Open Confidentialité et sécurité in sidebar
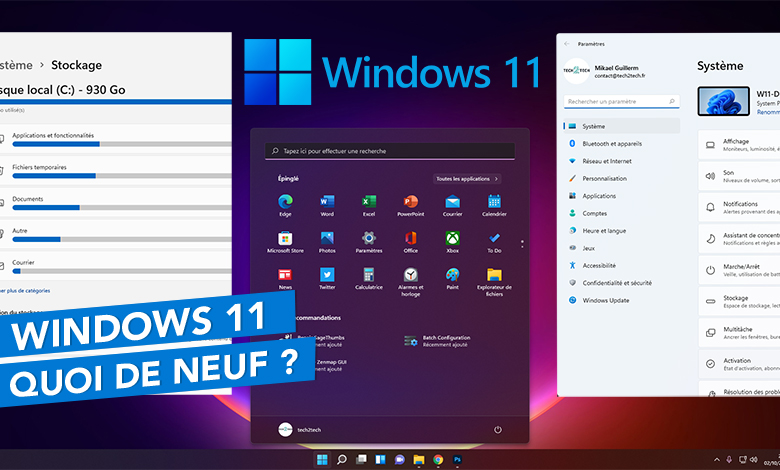This screenshot has width=780, height=470. point(622,283)
